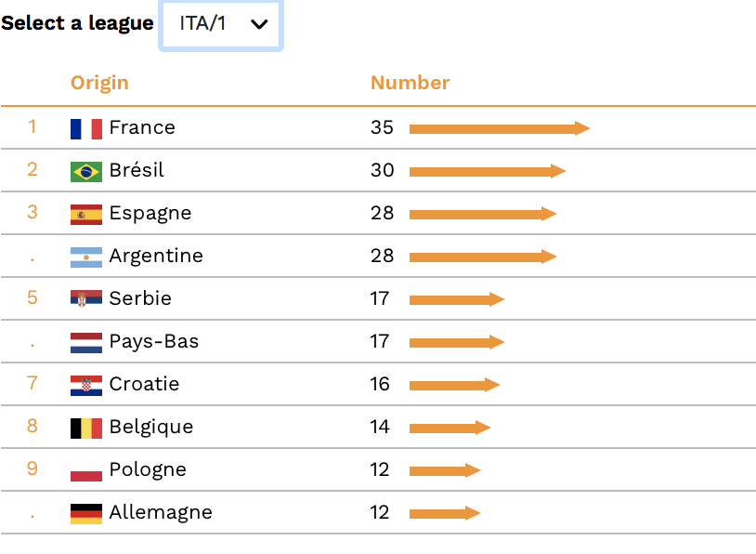Click the Select a league label
756x554 pixels.
point(77,23)
